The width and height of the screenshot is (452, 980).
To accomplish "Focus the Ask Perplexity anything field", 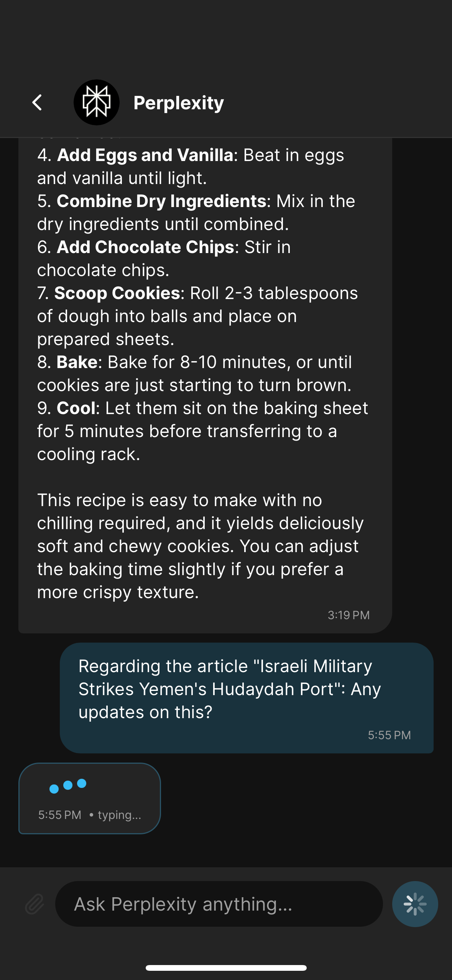I will [x=219, y=904].
